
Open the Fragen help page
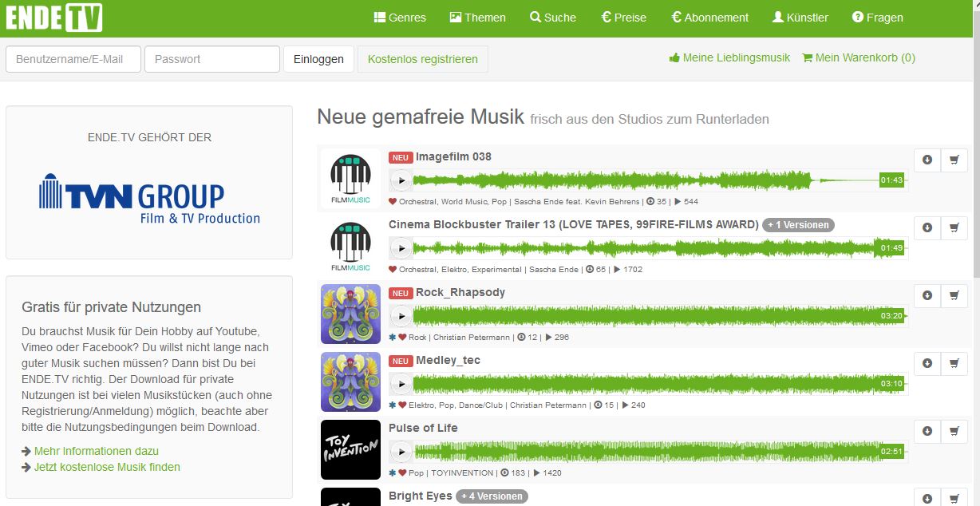click(878, 18)
